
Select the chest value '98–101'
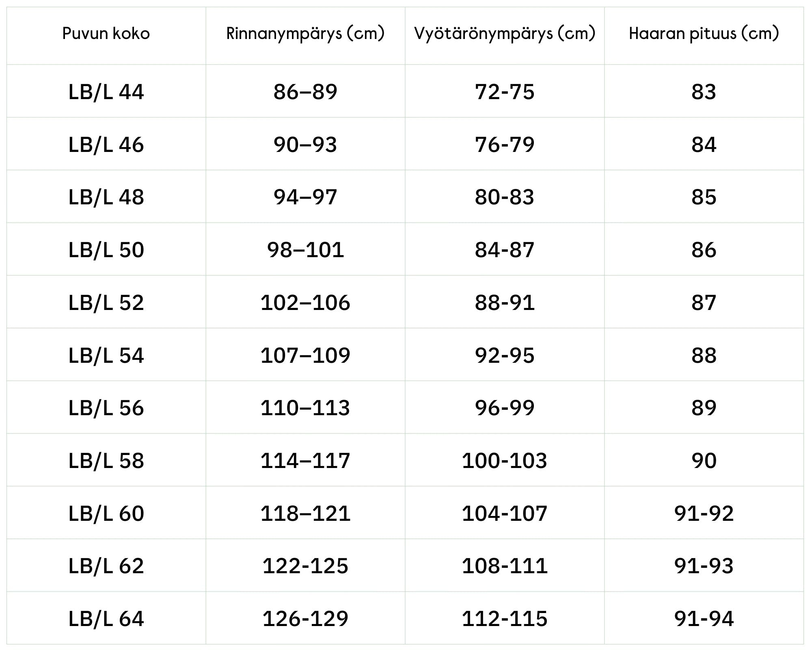coord(305,250)
